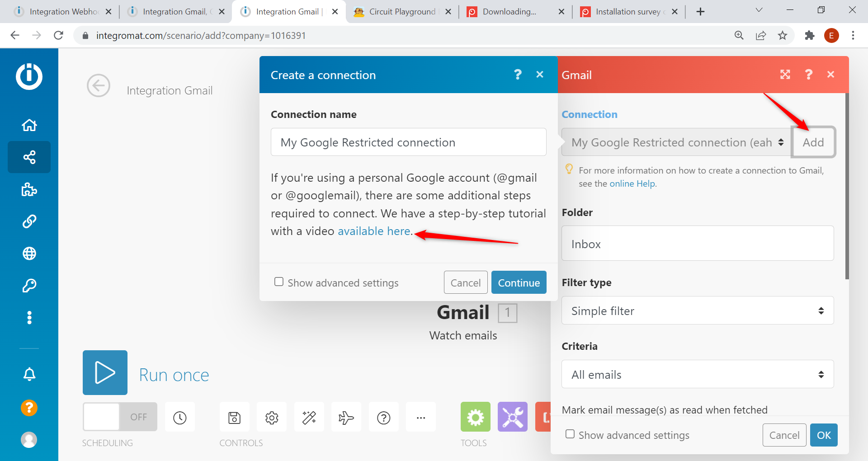
Task: Click Add next to Connection
Action: click(813, 142)
